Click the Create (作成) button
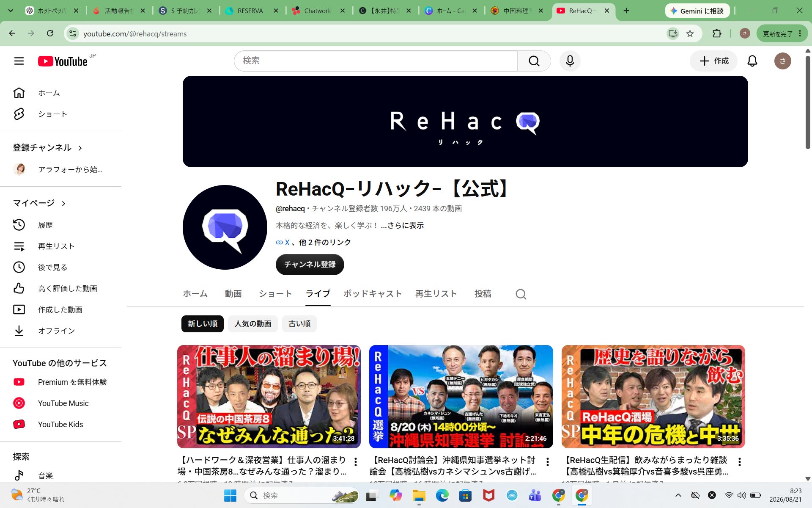Screen dimensions: 812x508 (x=713, y=61)
